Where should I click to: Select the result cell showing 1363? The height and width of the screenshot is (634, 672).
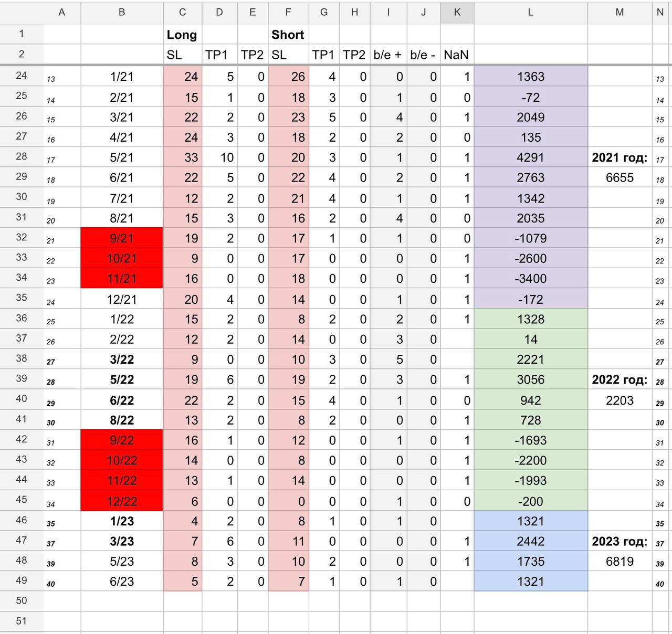coord(531,77)
